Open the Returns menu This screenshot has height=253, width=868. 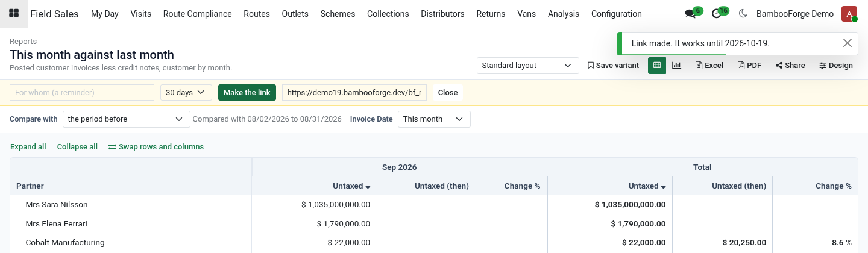pos(491,14)
